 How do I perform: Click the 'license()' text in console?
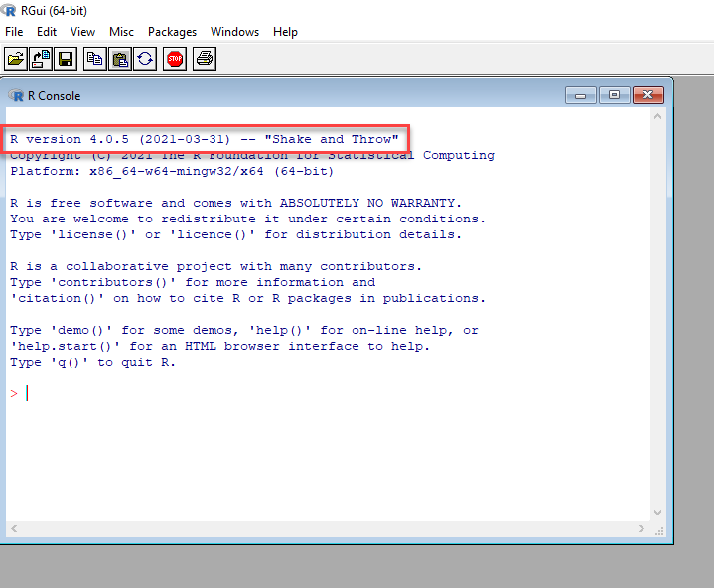click(x=93, y=235)
